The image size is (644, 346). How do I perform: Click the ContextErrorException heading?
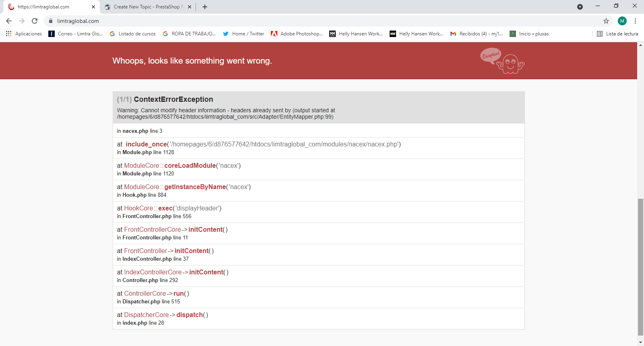(x=173, y=99)
